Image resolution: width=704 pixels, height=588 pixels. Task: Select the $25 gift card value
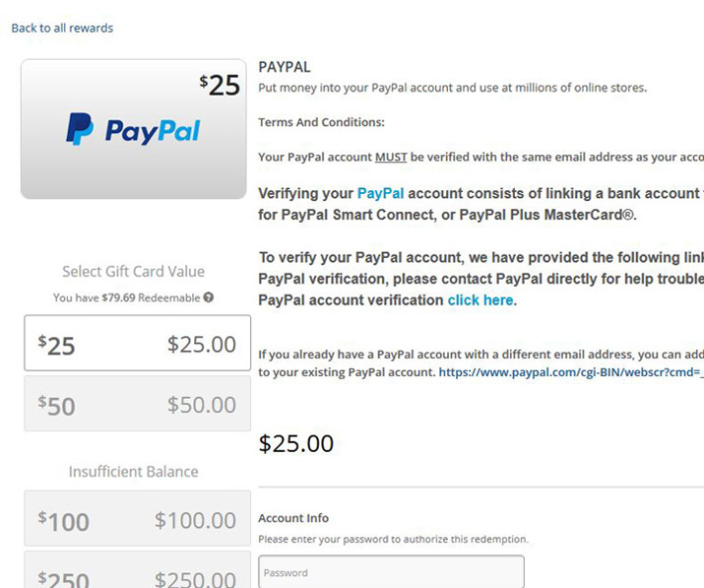[x=137, y=344]
